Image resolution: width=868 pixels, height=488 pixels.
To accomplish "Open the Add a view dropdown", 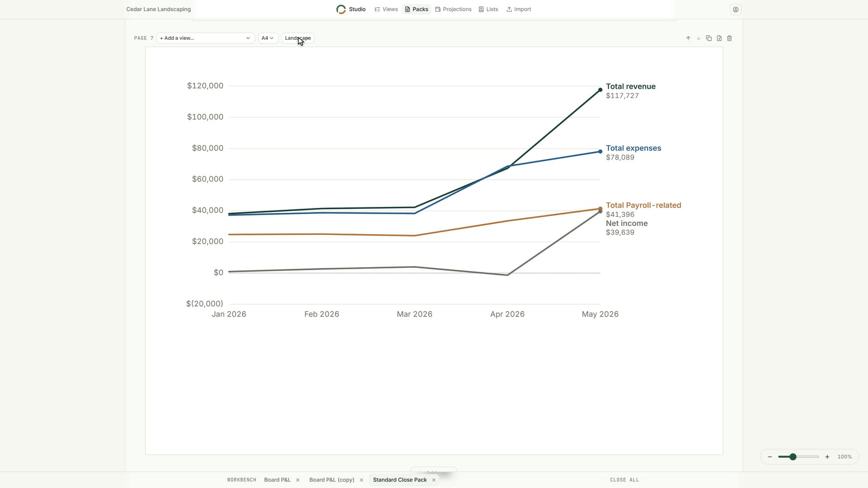I will tap(205, 38).
